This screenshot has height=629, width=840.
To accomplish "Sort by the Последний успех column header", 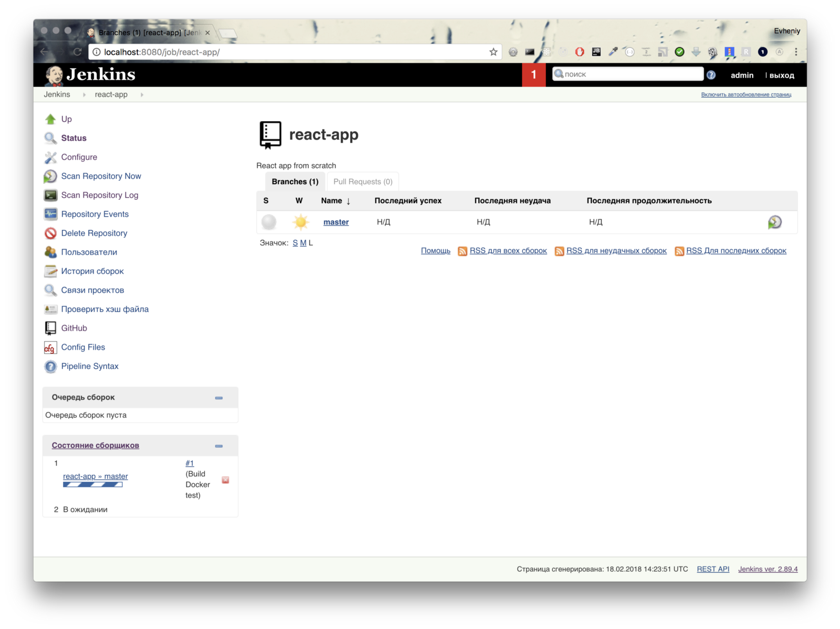I will (408, 200).
